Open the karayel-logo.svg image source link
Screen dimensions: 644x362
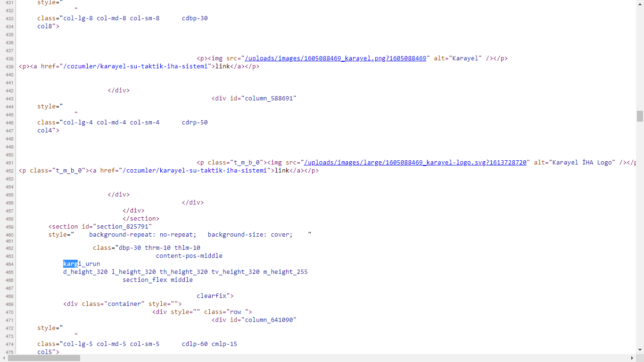click(x=415, y=163)
